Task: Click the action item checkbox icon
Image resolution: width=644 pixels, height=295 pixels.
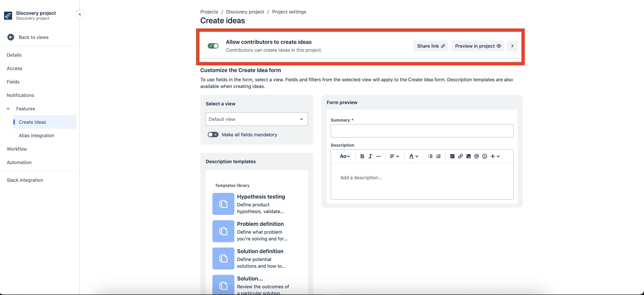Action: coord(452,156)
